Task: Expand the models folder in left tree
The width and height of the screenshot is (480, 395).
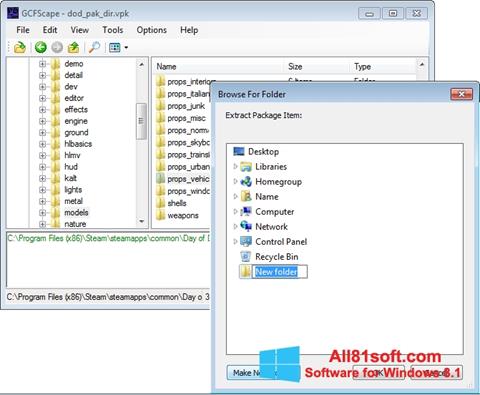Action: click(42, 213)
